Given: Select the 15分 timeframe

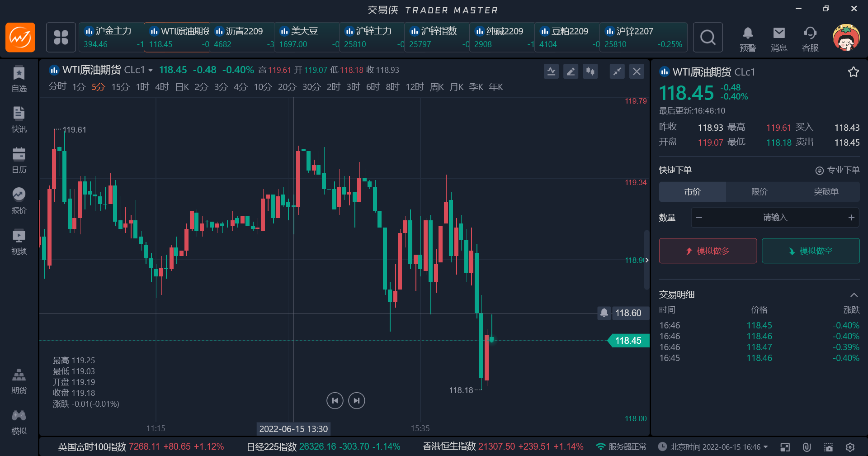Looking at the screenshot, I should [x=120, y=86].
